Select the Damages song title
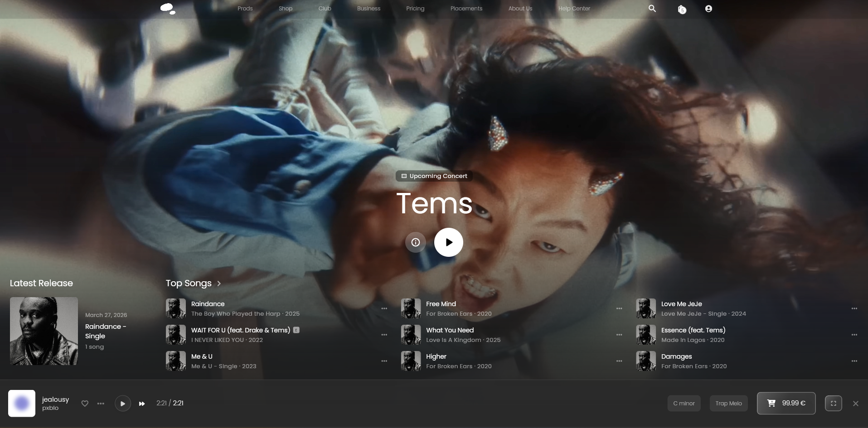The height and width of the screenshot is (428, 868). (x=677, y=356)
